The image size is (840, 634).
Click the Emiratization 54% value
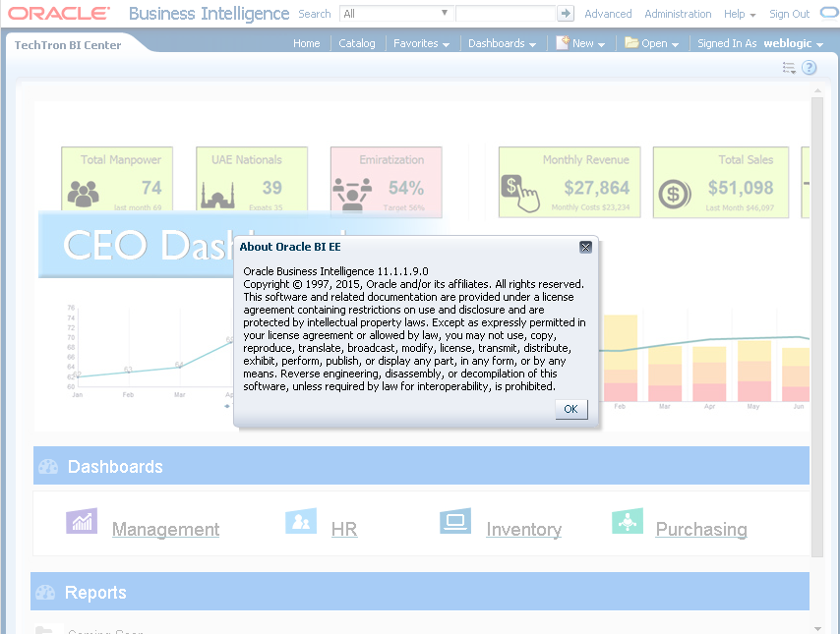tap(406, 188)
